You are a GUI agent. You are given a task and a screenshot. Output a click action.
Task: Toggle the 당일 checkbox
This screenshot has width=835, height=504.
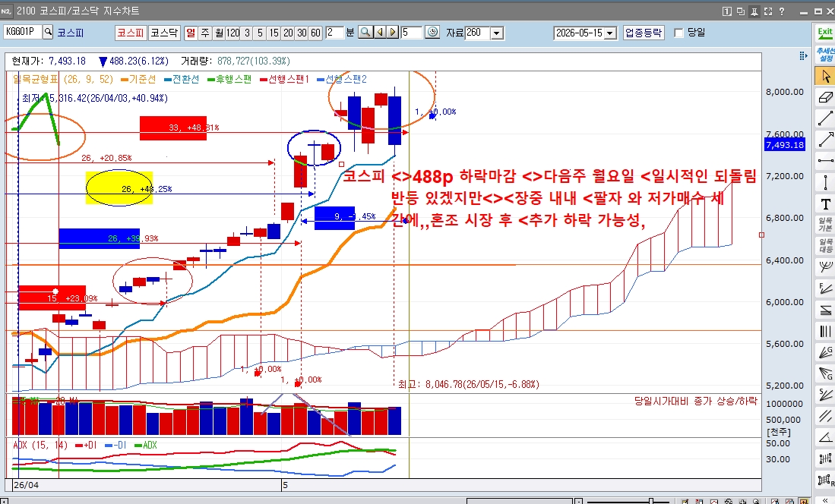(x=678, y=33)
